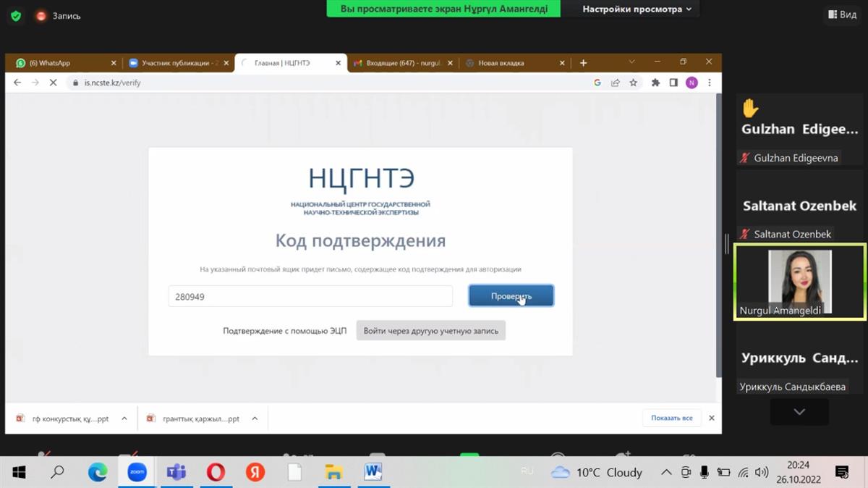Click the Вид view layout button

[841, 14]
